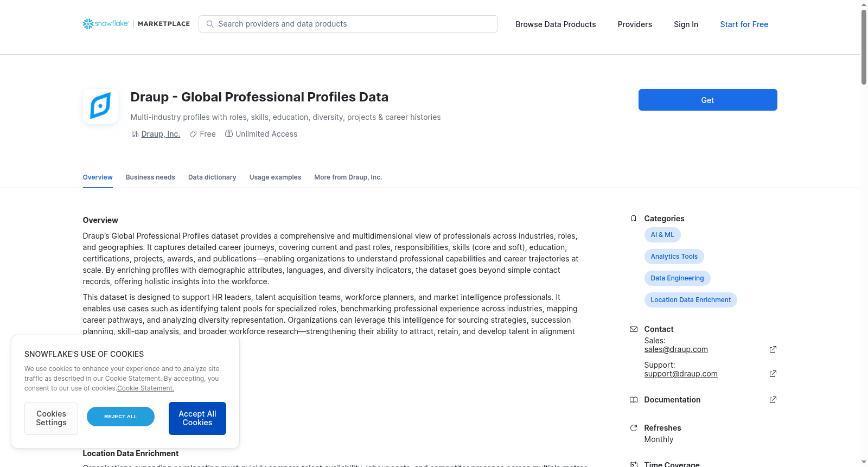Click the blue Get button

[708, 100]
